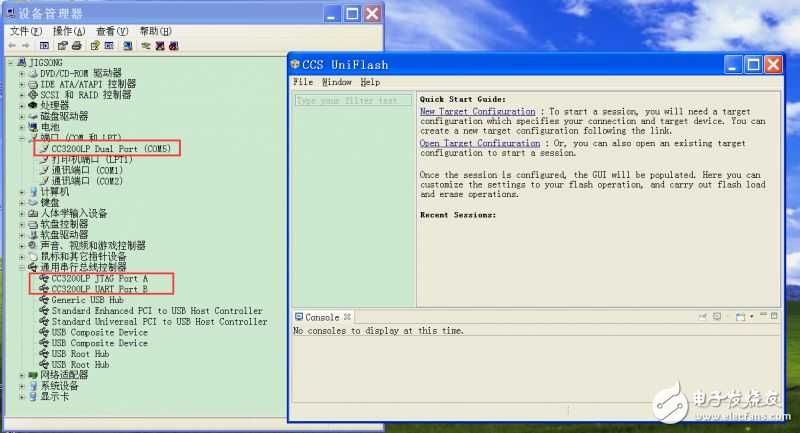Click 'No consoles to display at this time.' text

coord(379,330)
